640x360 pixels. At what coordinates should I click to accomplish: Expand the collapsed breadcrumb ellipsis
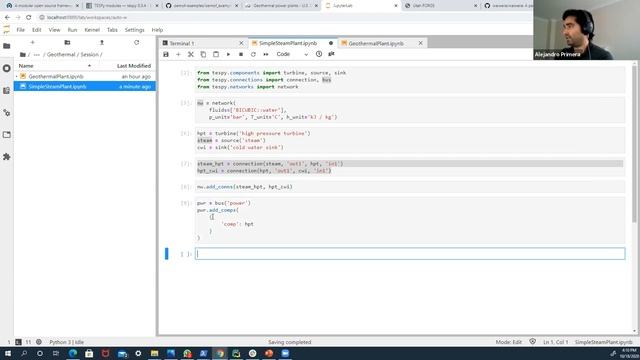click(x=37, y=54)
